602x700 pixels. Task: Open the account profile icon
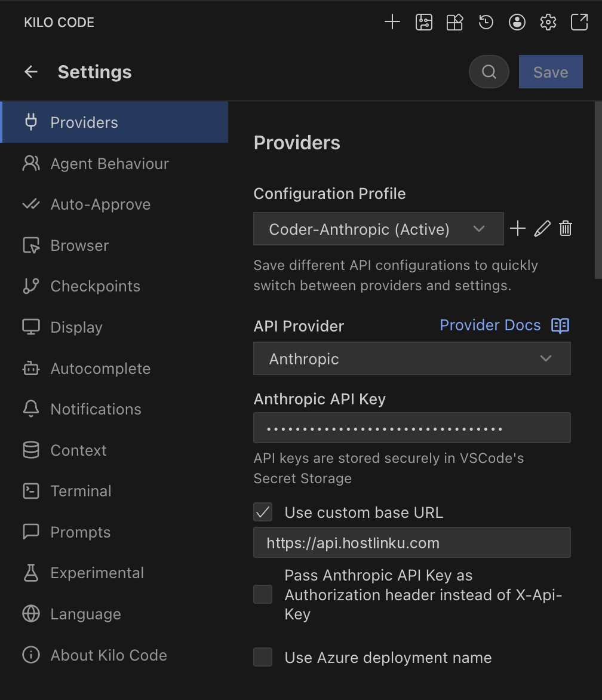[x=517, y=22]
